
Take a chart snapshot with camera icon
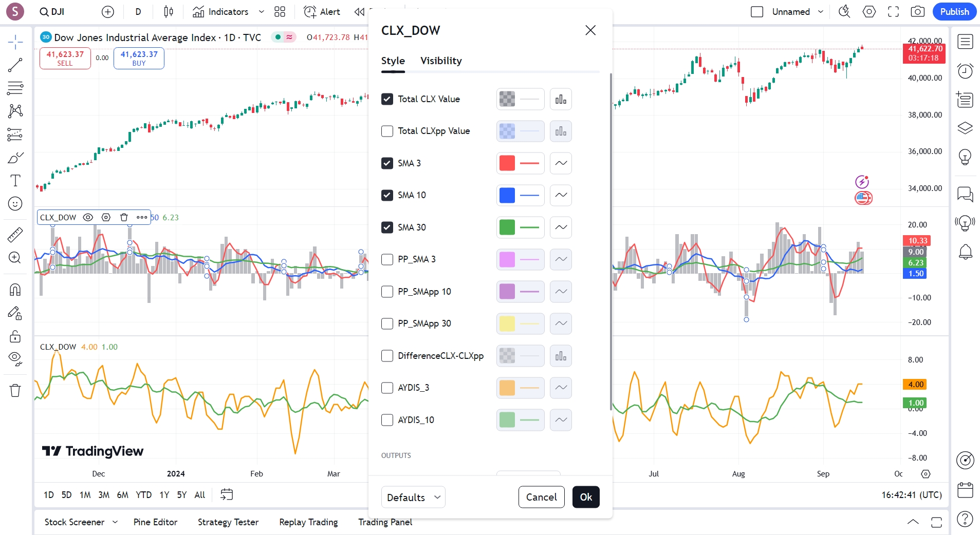[x=917, y=12]
